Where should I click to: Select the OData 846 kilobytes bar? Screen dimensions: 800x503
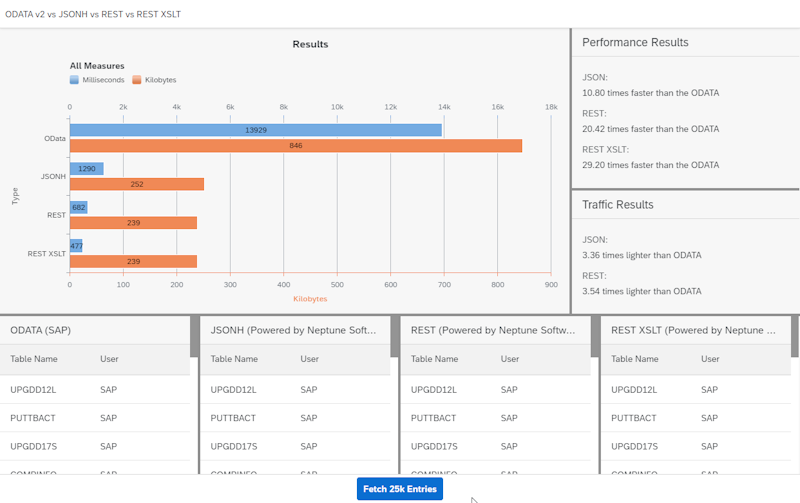(295, 146)
